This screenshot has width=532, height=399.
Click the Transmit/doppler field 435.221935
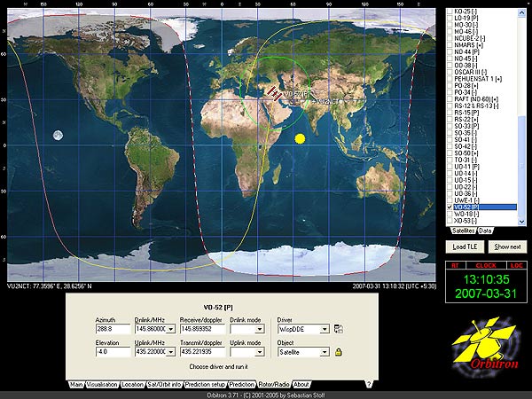[202, 352]
